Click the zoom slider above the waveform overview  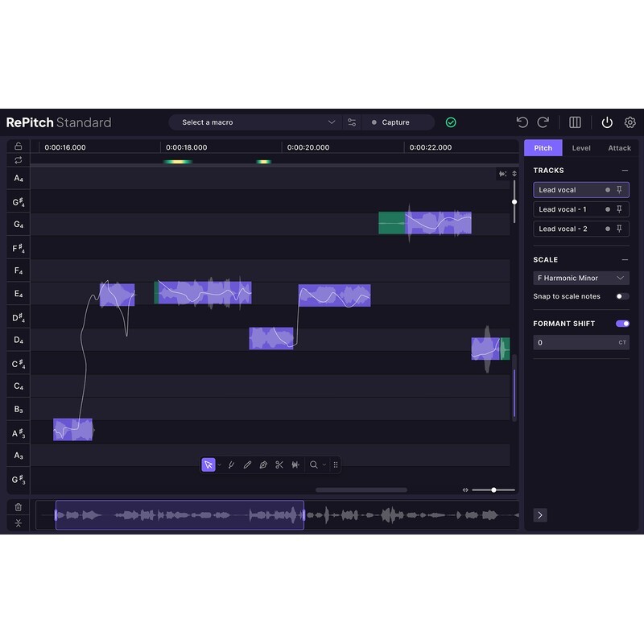tap(493, 489)
